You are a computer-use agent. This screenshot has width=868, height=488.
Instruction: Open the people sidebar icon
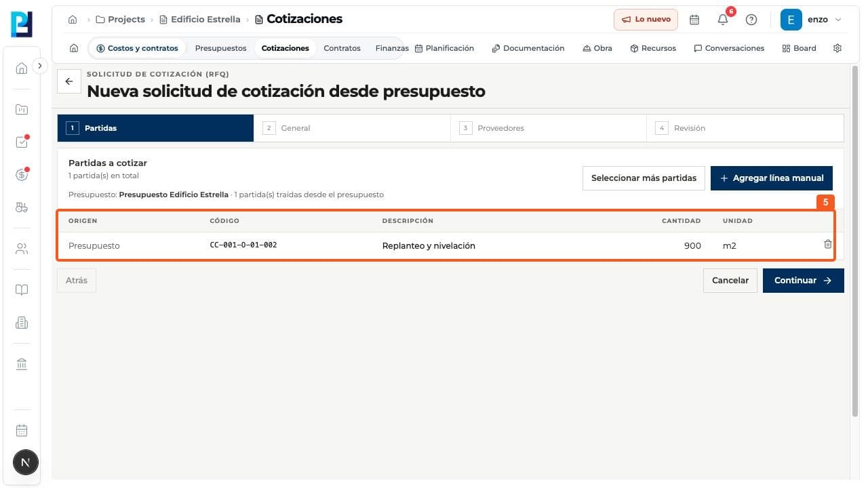[x=22, y=249]
